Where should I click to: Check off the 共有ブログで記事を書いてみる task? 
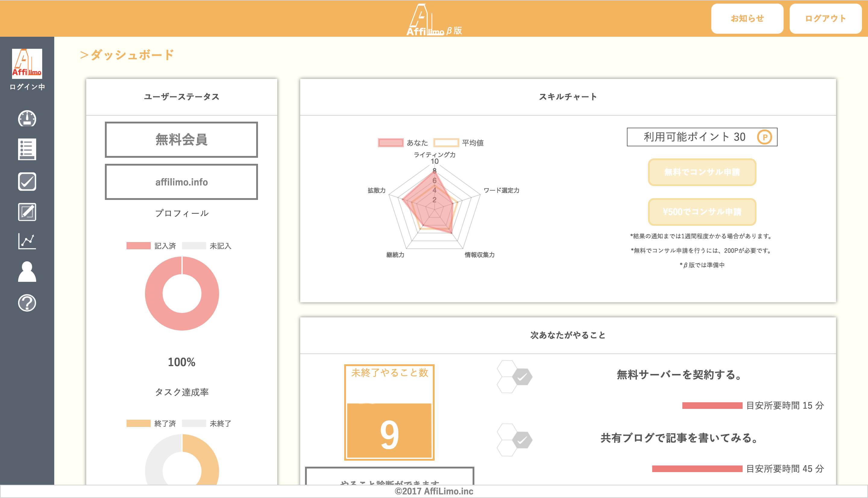click(x=522, y=440)
